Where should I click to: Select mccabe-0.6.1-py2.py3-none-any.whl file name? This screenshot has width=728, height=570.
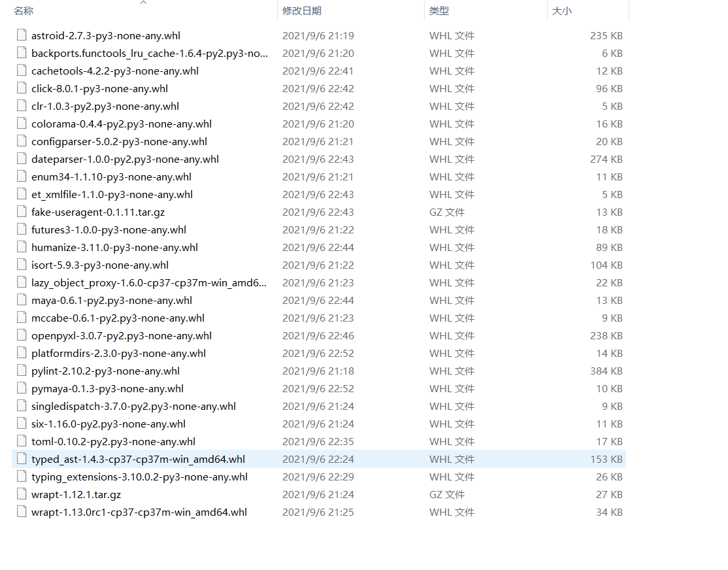[x=118, y=318]
